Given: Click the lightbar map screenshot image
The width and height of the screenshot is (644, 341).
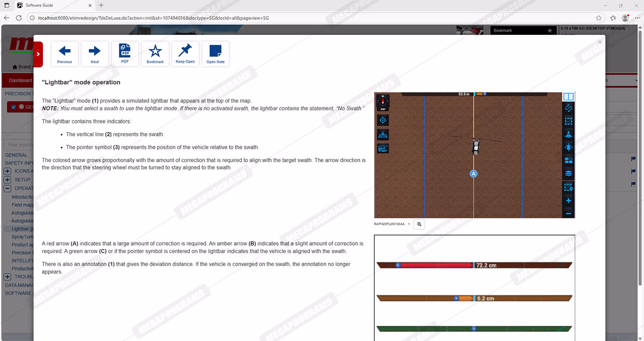Looking at the screenshot, I should [474, 155].
